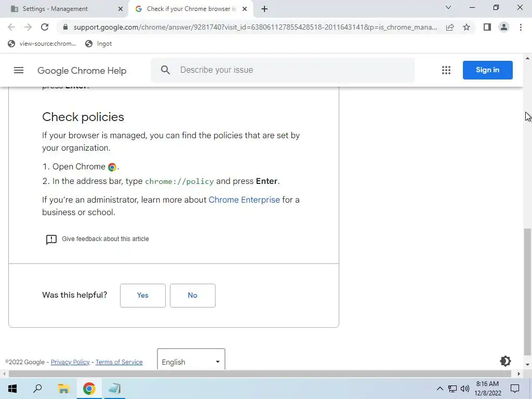Open File Explorer from the taskbar
Screen dimensions: 532x399
pyautogui.click(x=63, y=389)
